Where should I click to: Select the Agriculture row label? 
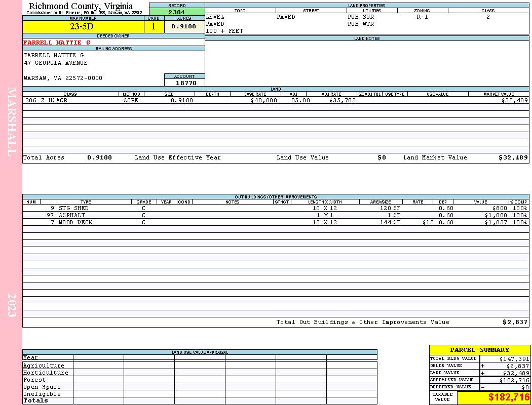click(44, 366)
